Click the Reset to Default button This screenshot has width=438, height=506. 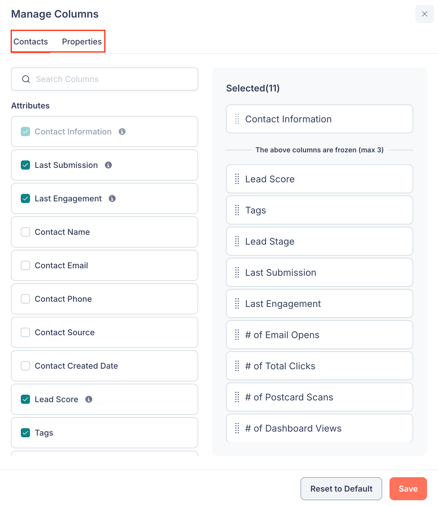[341, 489]
